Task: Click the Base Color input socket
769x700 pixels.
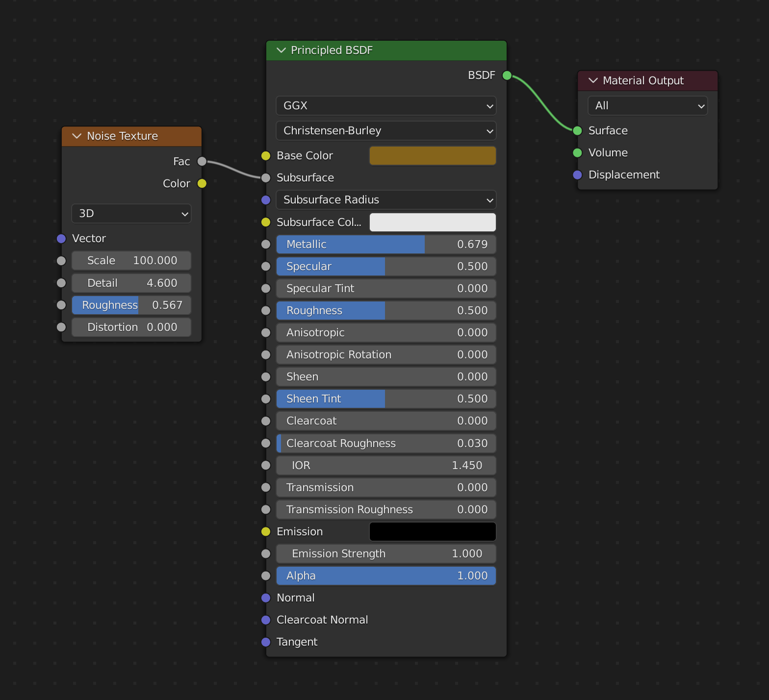Action: point(266,156)
